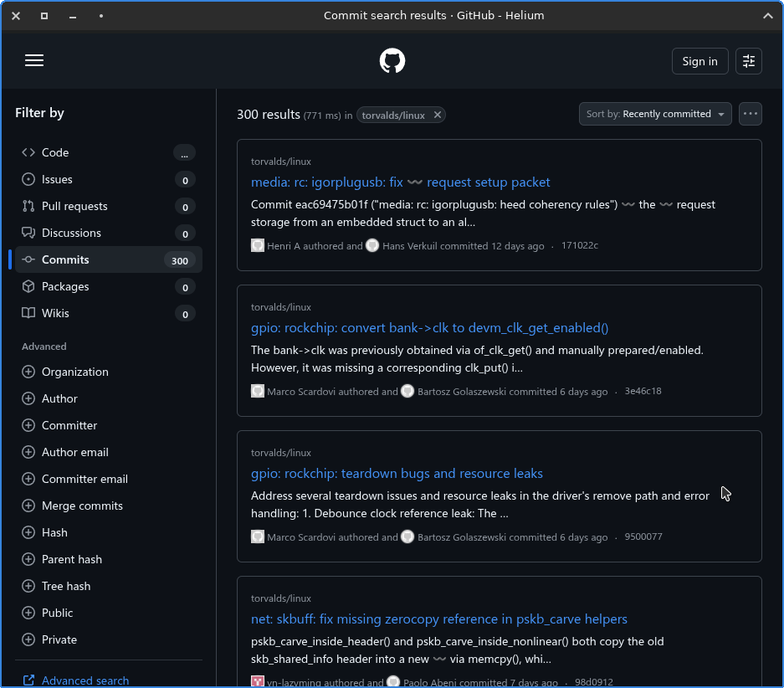Open commit hash 171022c
Screen dimensions: 784x688
(x=580, y=245)
